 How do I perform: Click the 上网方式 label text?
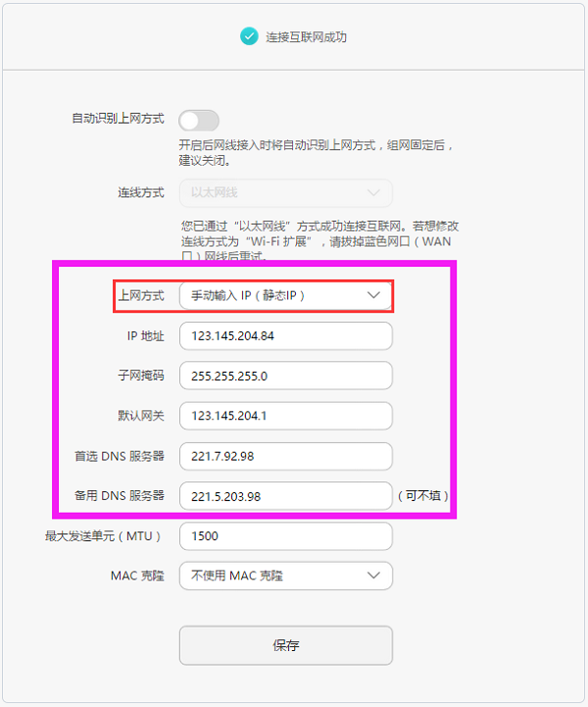(x=140, y=295)
